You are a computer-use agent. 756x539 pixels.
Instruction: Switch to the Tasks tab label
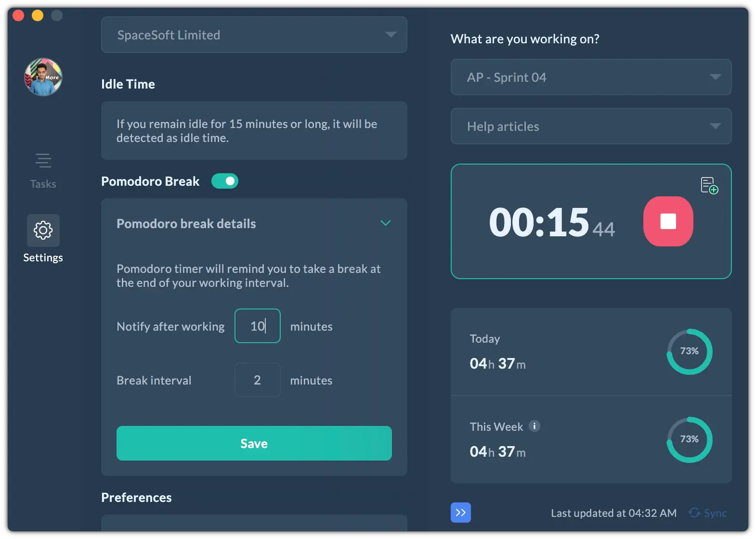[43, 184]
